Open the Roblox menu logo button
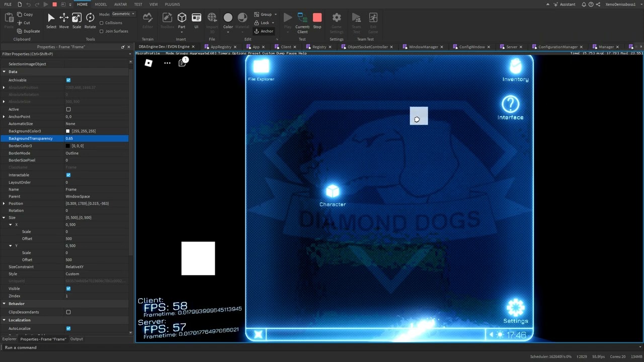 pyautogui.click(x=148, y=63)
